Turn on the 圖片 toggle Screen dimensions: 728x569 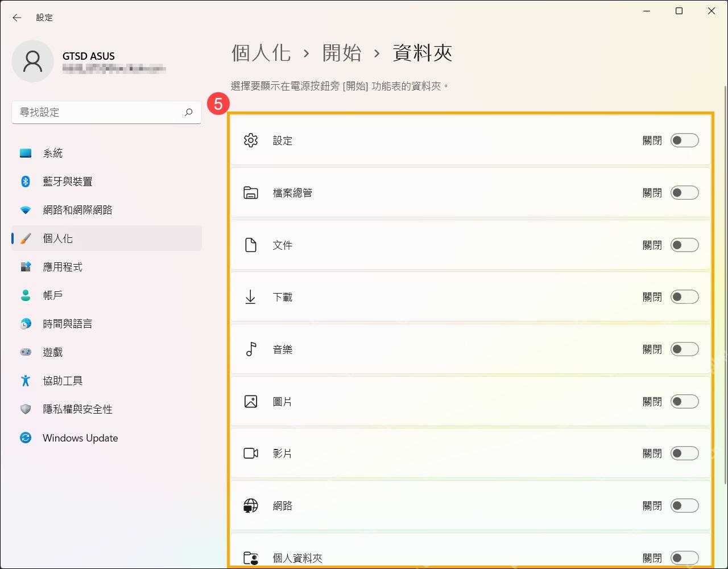[x=684, y=402]
